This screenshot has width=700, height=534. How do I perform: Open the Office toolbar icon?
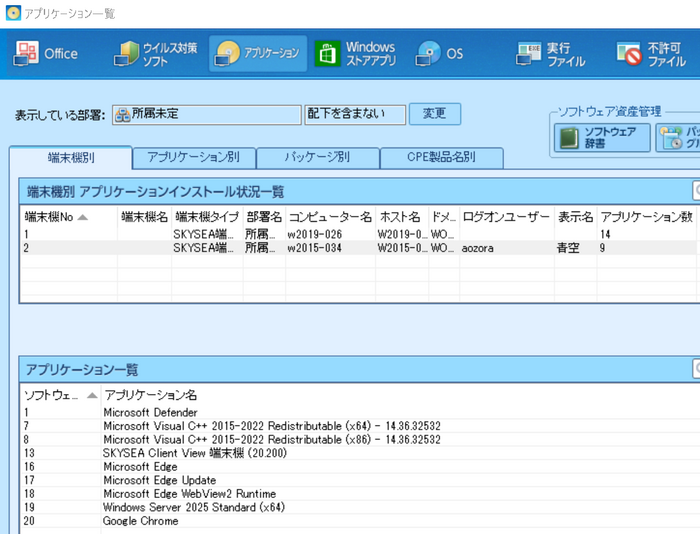coord(46,54)
